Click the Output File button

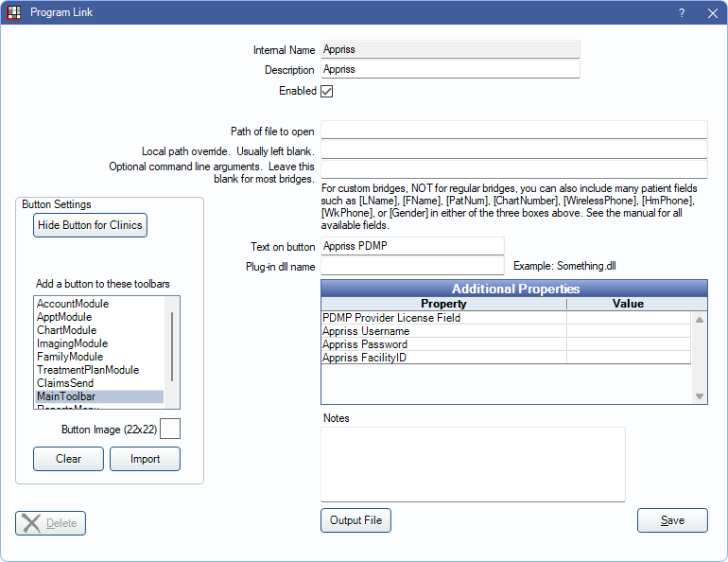pyautogui.click(x=355, y=520)
